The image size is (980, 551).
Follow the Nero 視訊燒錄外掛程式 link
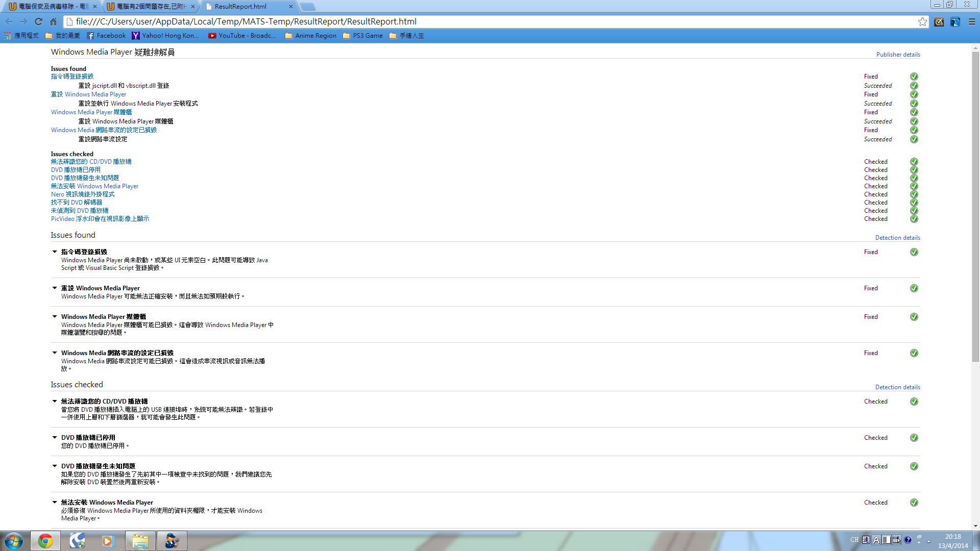coord(83,194)
